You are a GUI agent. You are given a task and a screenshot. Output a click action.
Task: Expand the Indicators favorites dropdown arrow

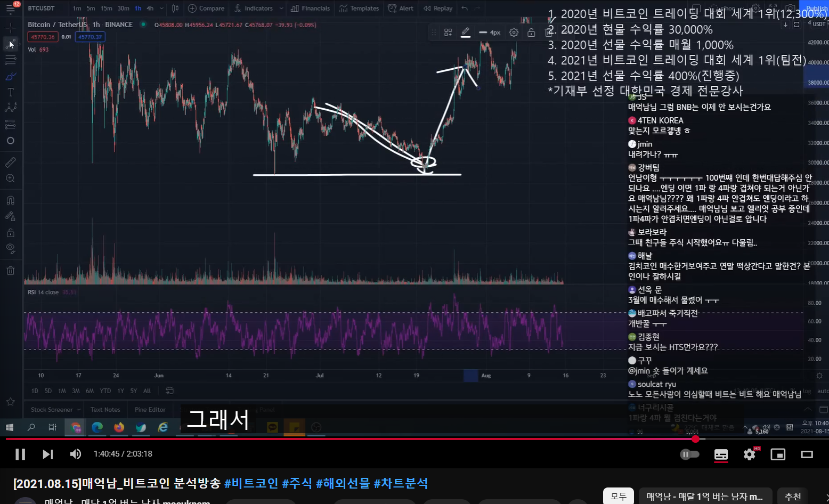pyautogui.click(x=281, y=9)
